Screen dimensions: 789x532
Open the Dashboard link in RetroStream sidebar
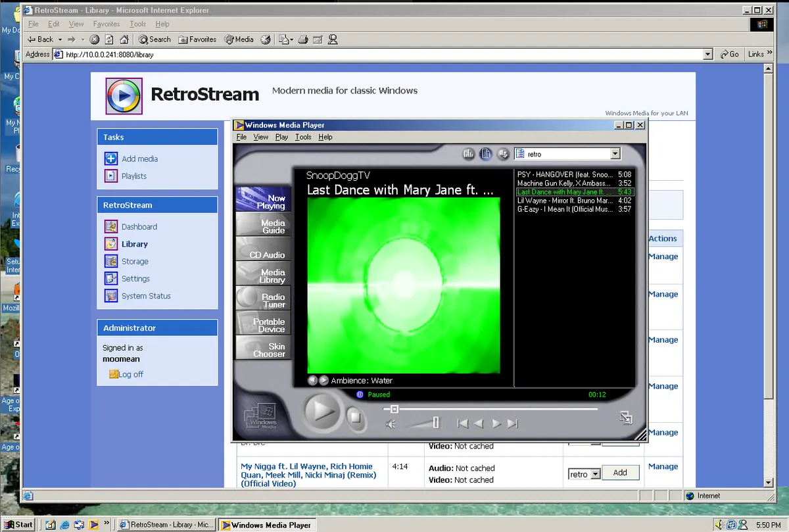[x=139, y=227]
